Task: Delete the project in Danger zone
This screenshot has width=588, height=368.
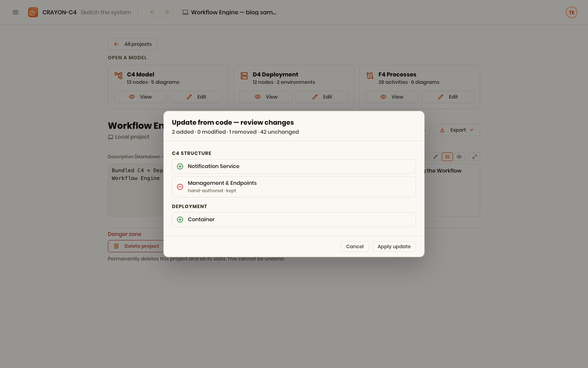Action: [x=136, y=246]
